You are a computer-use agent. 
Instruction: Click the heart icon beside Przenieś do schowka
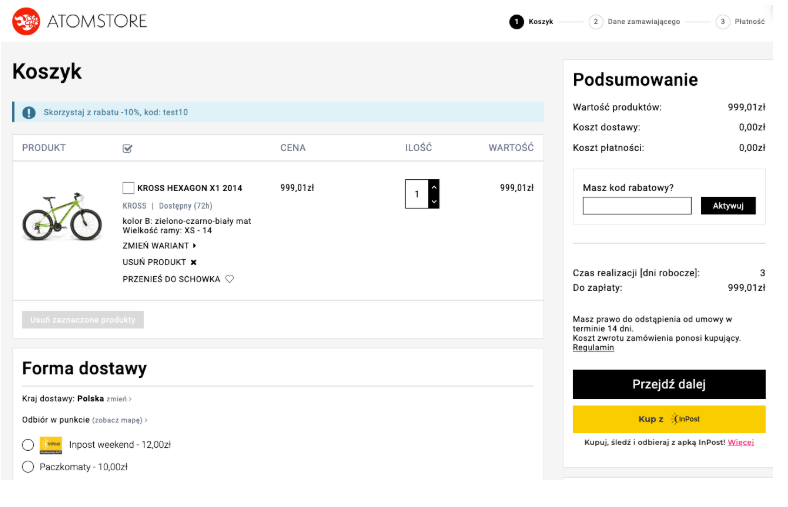[229, 279]
